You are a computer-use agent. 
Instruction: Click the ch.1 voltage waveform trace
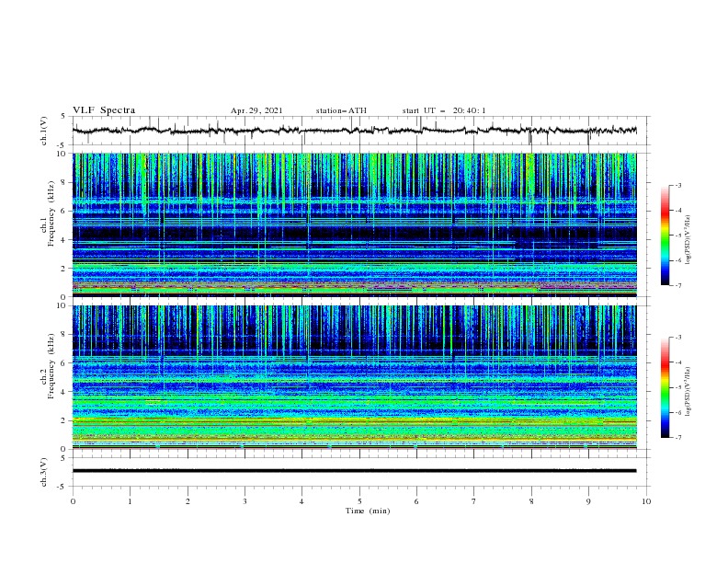354,131
